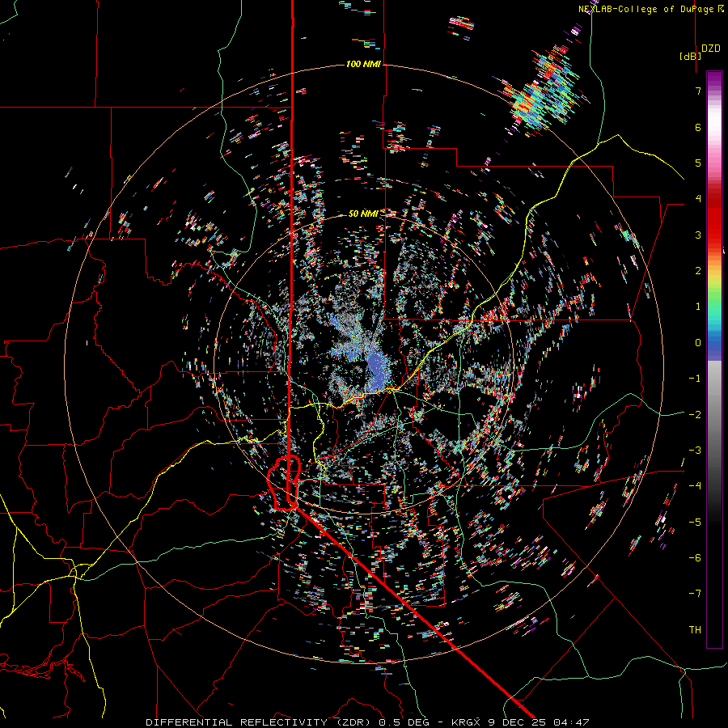Screen dimensions: 728x728
Task: Click the 4 value on the color scale
Action: (x=698, y=199)
